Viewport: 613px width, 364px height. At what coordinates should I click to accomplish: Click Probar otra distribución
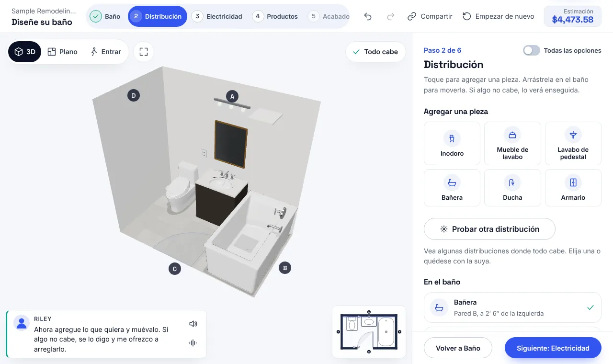click(x=489, y=229)
